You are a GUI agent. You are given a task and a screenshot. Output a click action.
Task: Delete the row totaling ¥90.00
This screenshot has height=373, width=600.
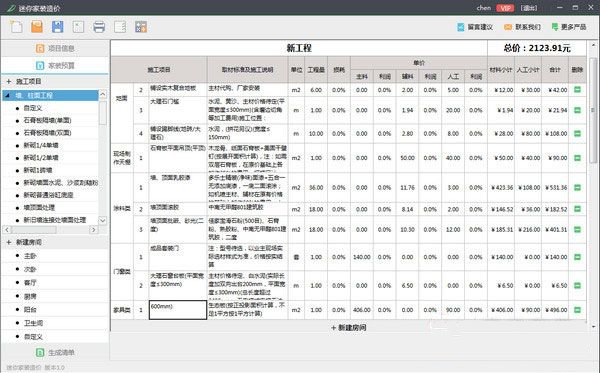click(577, 158)
